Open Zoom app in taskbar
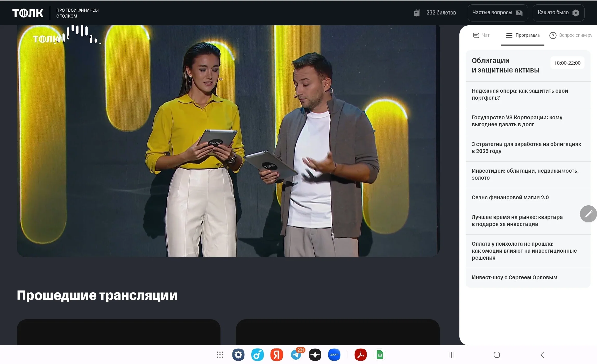597x364 pixels. coord(334,355)
